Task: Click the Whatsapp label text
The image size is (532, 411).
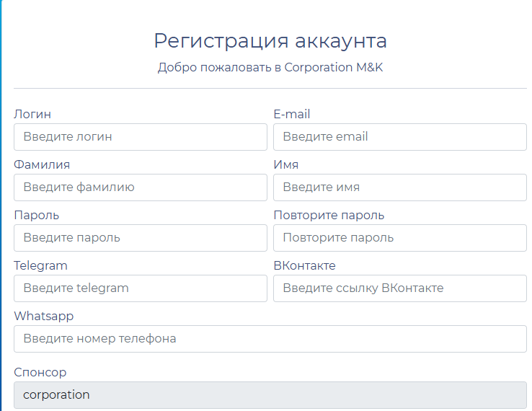Action: [43, 316]
